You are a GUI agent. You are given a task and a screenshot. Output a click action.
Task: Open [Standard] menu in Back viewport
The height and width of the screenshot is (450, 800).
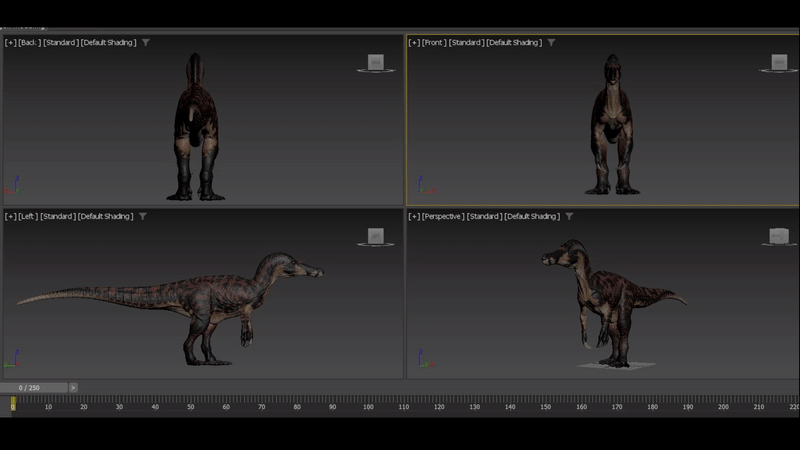coord(61,42)
